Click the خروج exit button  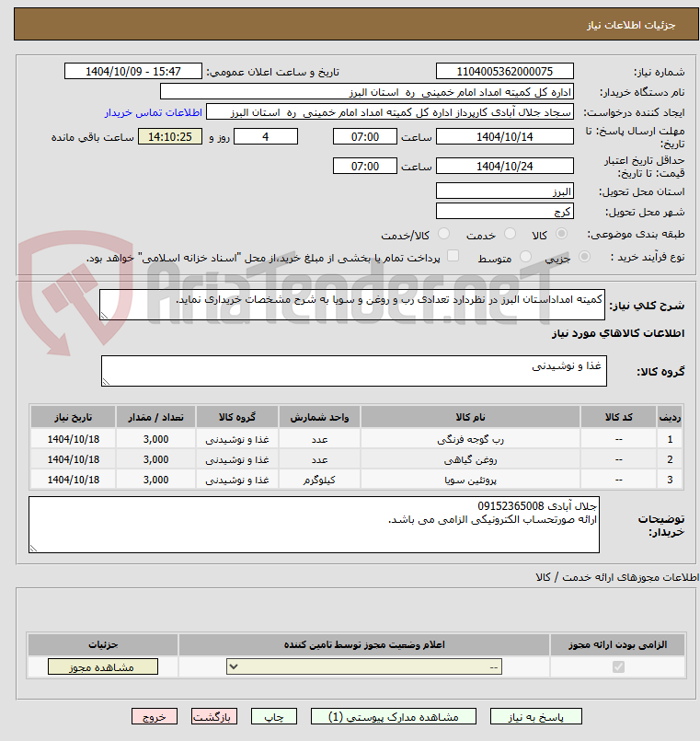(155, 716)
